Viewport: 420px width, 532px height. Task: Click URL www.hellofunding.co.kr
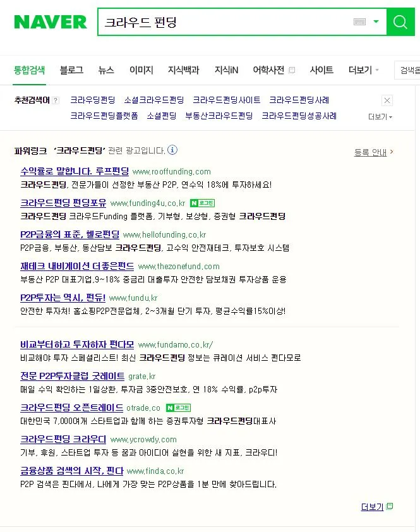[165, 235]
